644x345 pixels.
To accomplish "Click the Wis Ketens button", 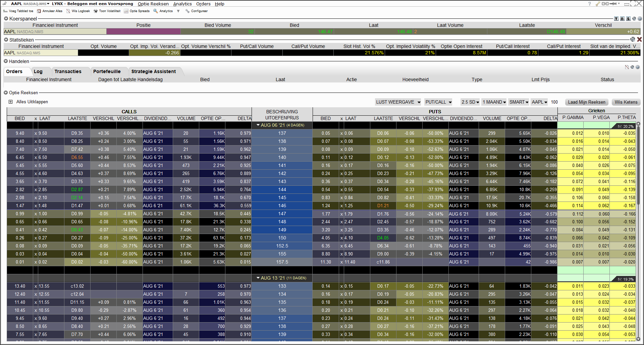I will (x=626, y=102).
